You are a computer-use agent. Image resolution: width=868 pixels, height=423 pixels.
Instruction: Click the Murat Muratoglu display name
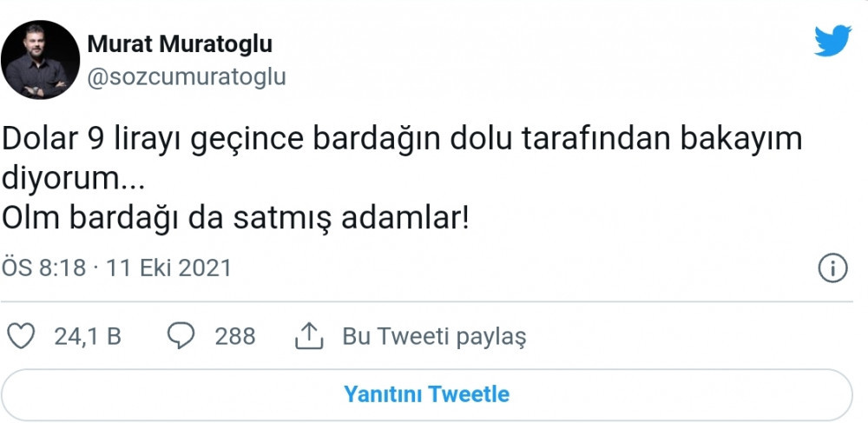pos(180,44)
